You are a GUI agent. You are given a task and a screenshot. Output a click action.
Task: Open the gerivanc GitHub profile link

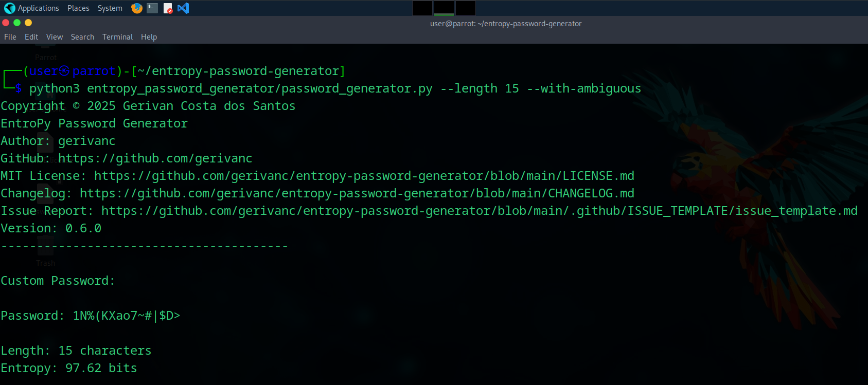[155, 158]
